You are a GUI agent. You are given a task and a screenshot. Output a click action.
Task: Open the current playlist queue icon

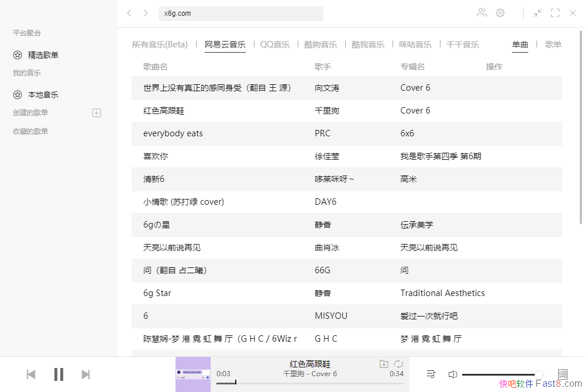pos(431,374)
